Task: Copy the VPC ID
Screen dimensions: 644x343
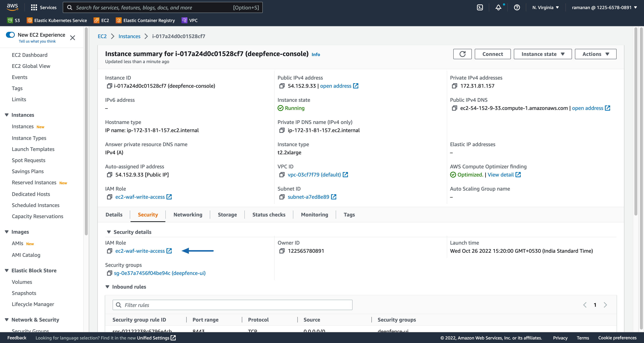Action: 282,175
